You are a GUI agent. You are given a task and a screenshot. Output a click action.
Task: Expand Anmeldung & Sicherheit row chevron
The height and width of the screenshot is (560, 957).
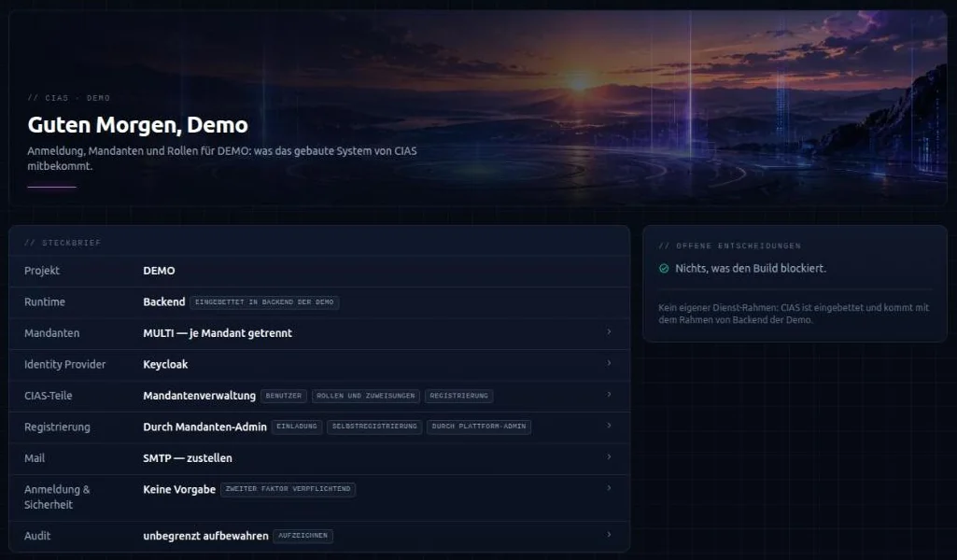(609, 488)
